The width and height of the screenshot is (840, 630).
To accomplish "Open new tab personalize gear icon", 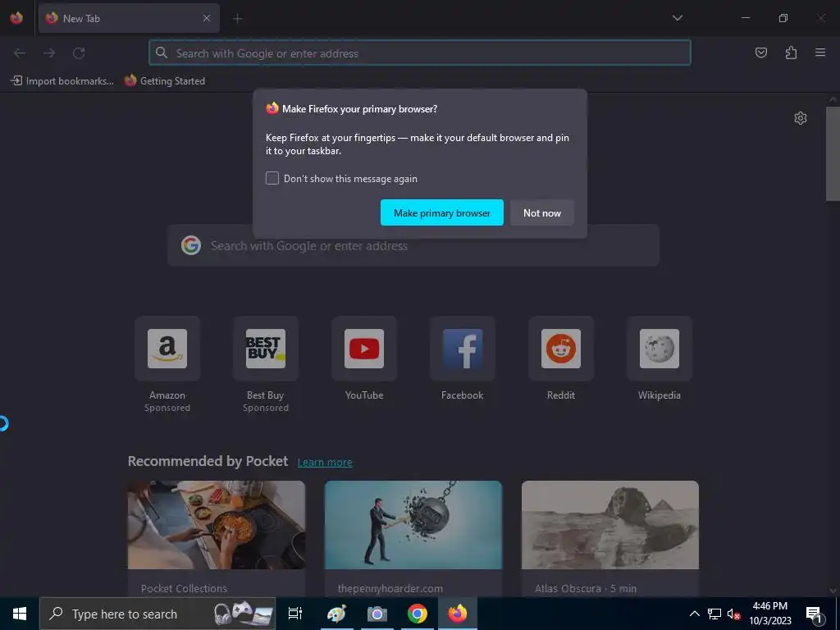I will (801, 118).
